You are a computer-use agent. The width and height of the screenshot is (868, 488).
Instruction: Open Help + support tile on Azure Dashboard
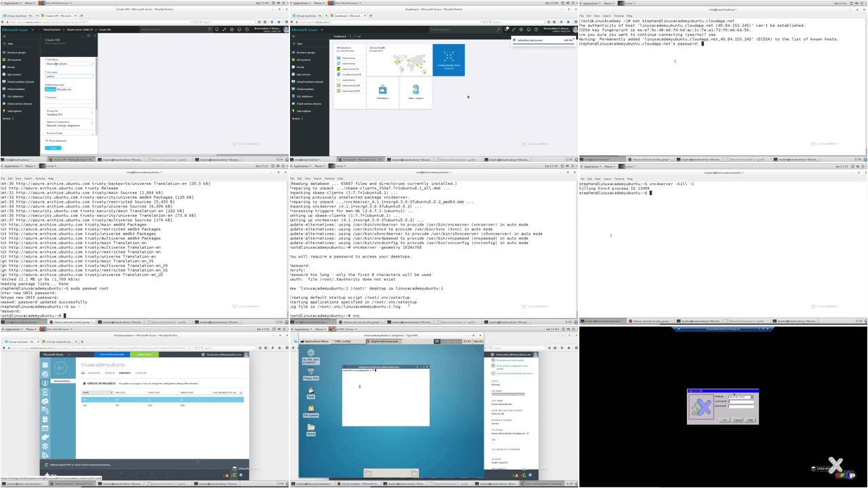416,93
